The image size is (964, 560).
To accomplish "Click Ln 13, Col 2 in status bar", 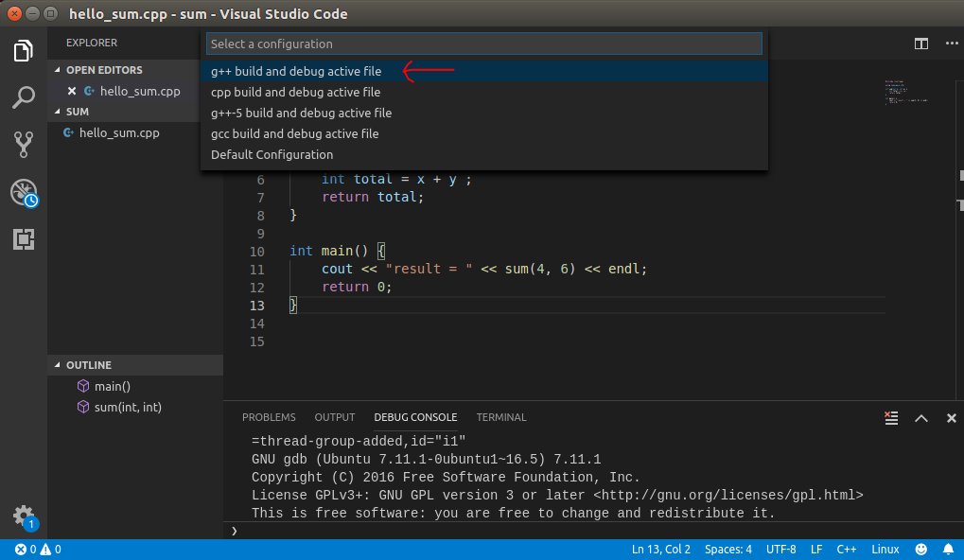I will (x=661, y=549).
